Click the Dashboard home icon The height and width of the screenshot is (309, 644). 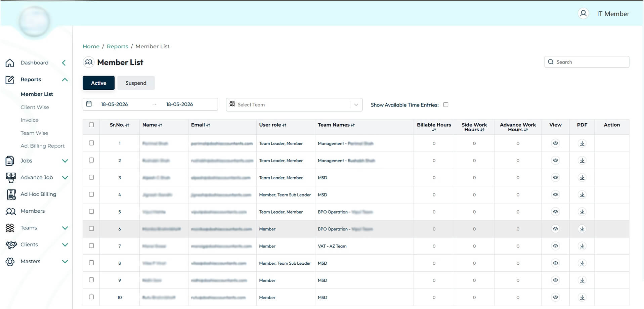10,63
